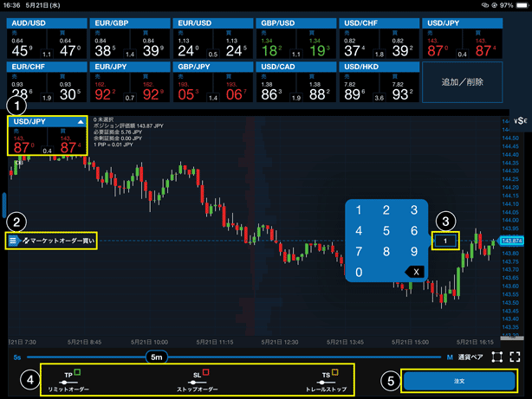Click the 通貨ペア currency pair button
532x399 pixels.
tap(470, 357)
